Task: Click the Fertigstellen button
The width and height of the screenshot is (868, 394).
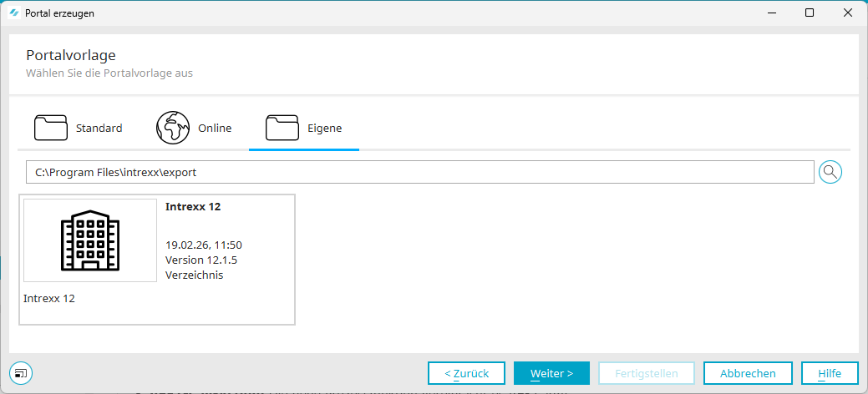Action: coord(647,373)
